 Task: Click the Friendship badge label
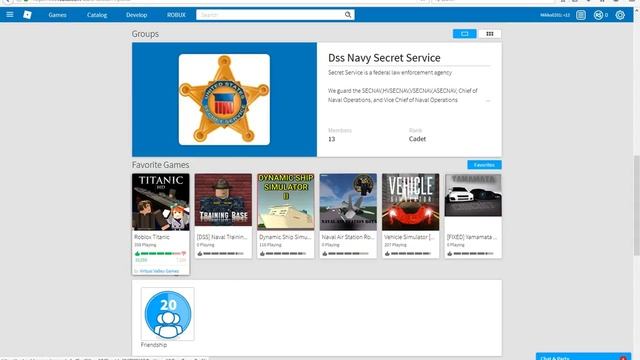[154, 345]
